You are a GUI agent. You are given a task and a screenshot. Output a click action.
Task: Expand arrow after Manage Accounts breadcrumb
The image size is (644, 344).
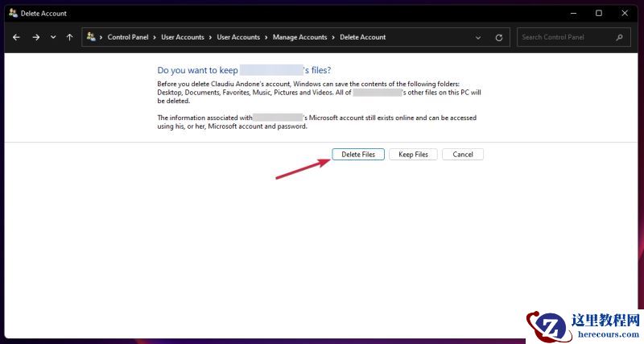click(x=333, y=37)
